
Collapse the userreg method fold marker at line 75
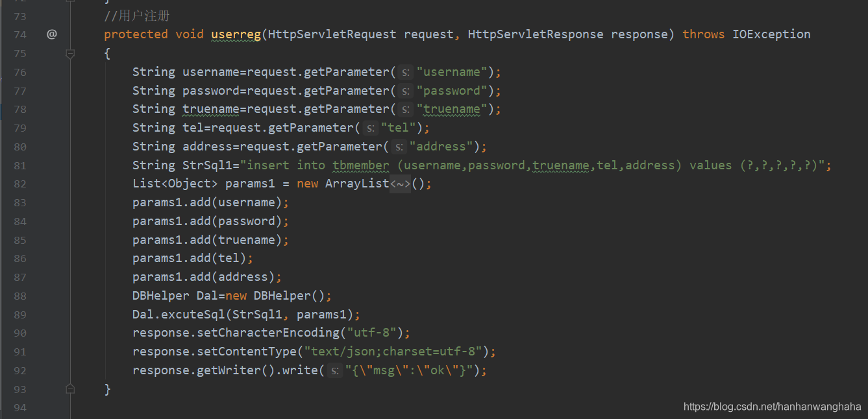click(70, 55)
